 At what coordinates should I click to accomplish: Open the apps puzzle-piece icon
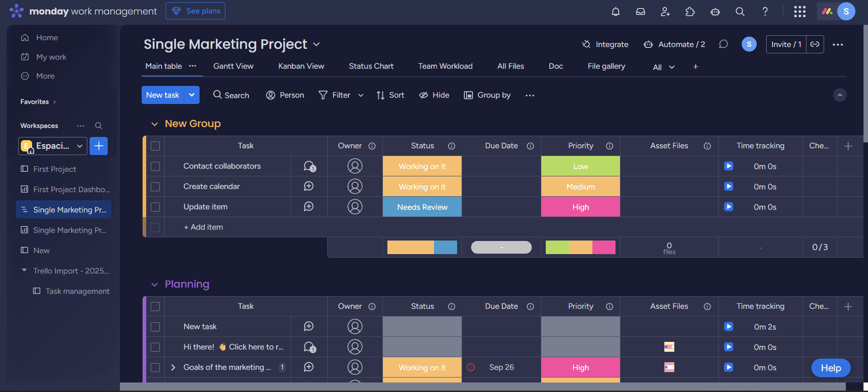[x=690, y=12]
